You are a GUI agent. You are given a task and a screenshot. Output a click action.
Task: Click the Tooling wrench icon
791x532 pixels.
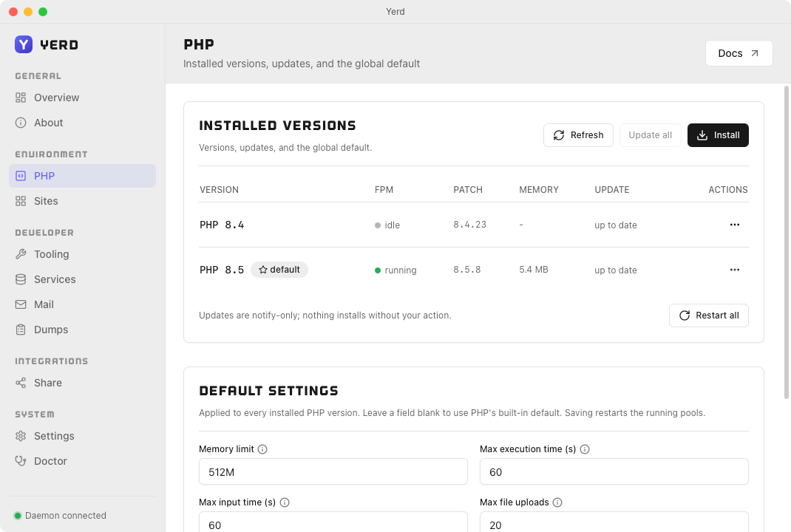coord(21,254)
